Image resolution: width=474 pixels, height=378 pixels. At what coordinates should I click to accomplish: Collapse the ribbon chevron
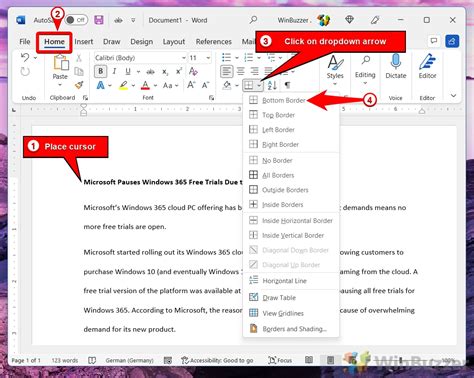coord(453,96)
